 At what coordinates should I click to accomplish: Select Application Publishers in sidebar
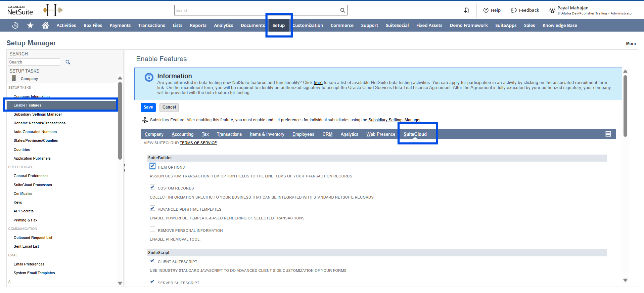point(32,158)
